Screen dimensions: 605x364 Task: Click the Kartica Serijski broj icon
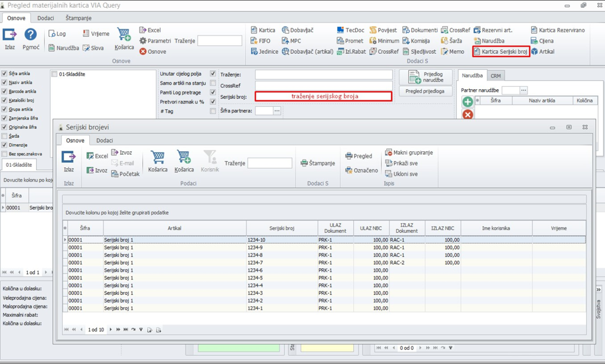click(x=478, y=51)
